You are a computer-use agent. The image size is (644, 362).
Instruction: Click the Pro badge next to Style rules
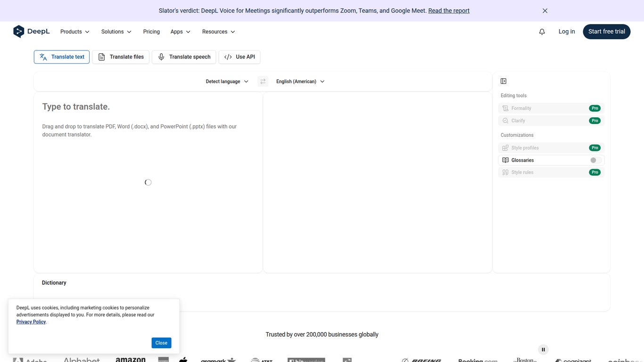tap(595, 173)
